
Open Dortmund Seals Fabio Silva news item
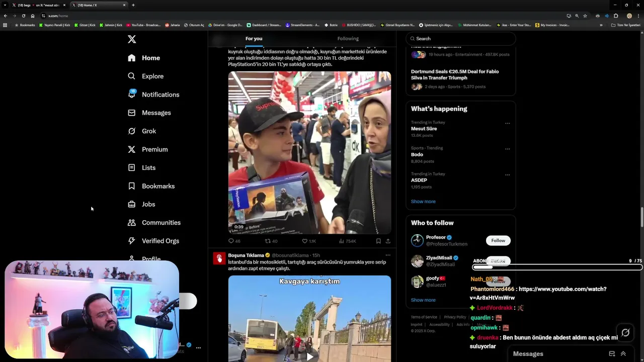click(461, 80)
